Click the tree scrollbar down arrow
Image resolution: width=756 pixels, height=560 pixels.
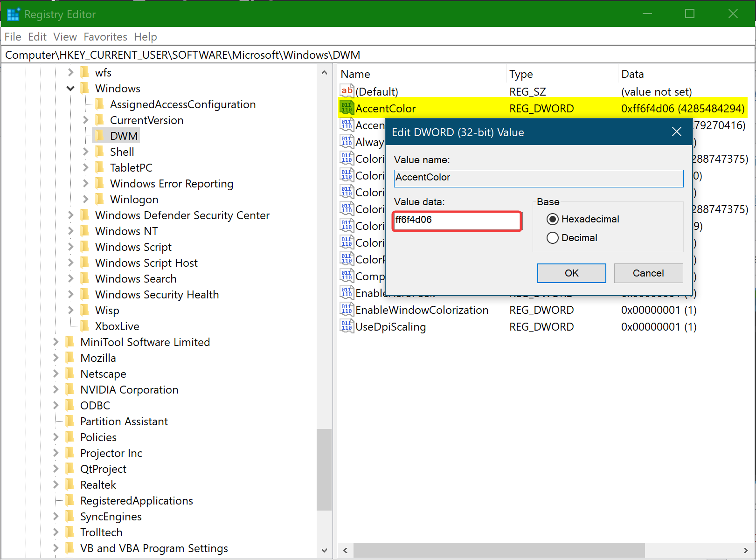click(x=324, y=551)
